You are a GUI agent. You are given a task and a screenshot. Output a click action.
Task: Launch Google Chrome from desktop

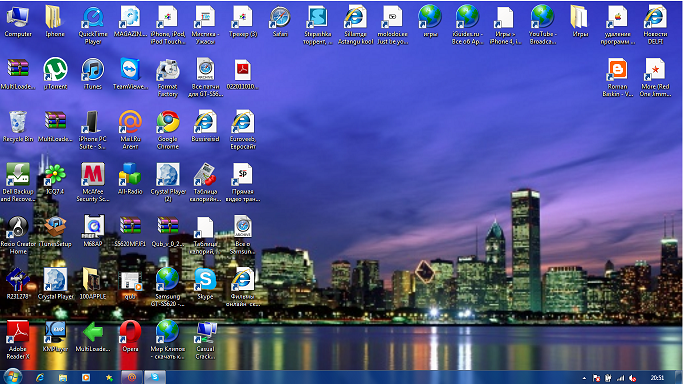pyautogui.click(x=168, y=130)
